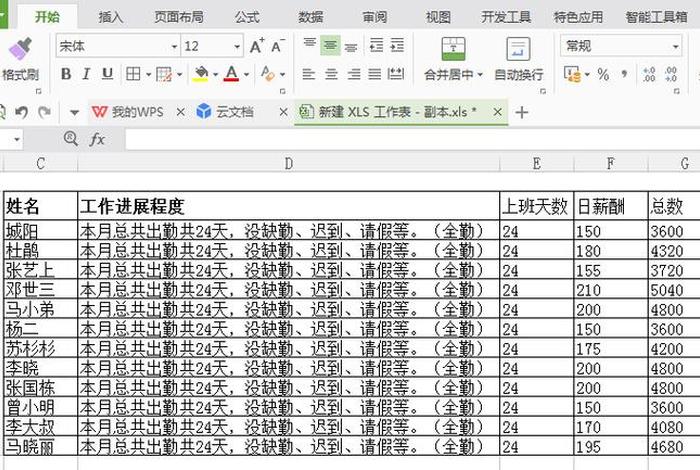
Task: Click the Format Painter brush icon
Action: [x=20, y=49]
